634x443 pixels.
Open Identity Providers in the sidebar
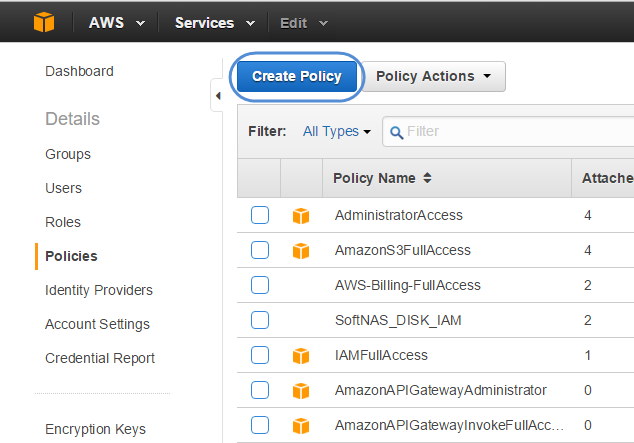point(99,290)
